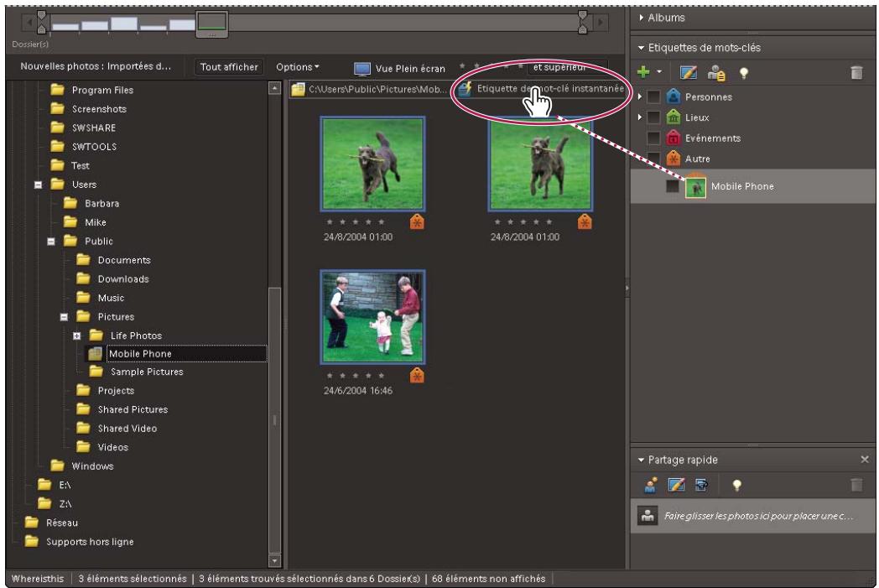Click the green Lieux tag category icon
Viewport: 879px width, 588px height.
[674, 117]
